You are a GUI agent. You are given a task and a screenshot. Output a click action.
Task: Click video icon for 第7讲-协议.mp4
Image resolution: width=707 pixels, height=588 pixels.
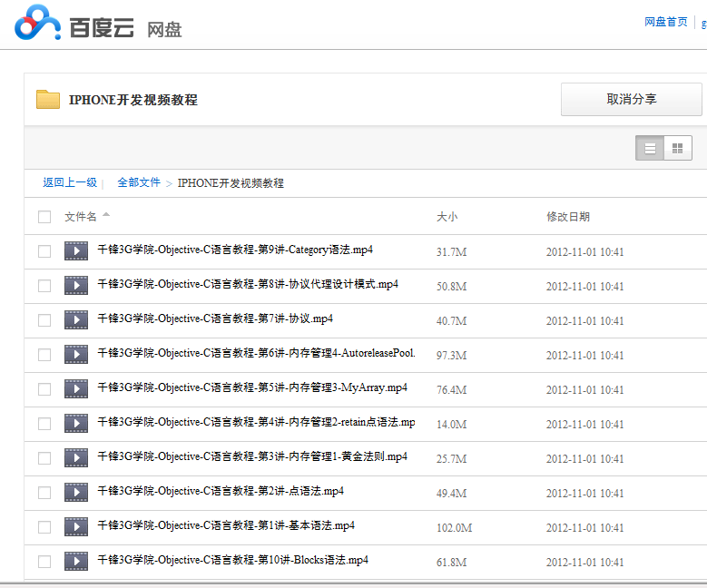[76, 319]
